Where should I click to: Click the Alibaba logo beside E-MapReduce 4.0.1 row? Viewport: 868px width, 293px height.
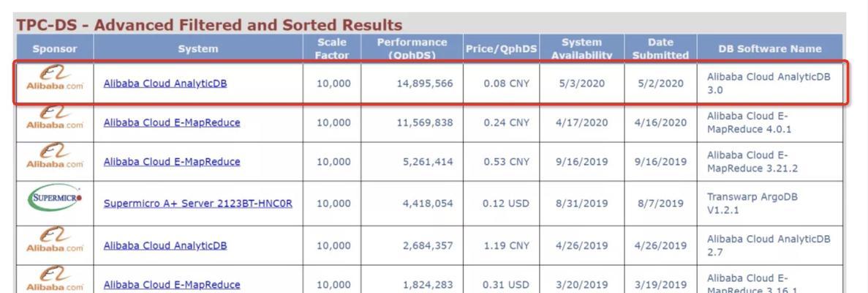55,118
